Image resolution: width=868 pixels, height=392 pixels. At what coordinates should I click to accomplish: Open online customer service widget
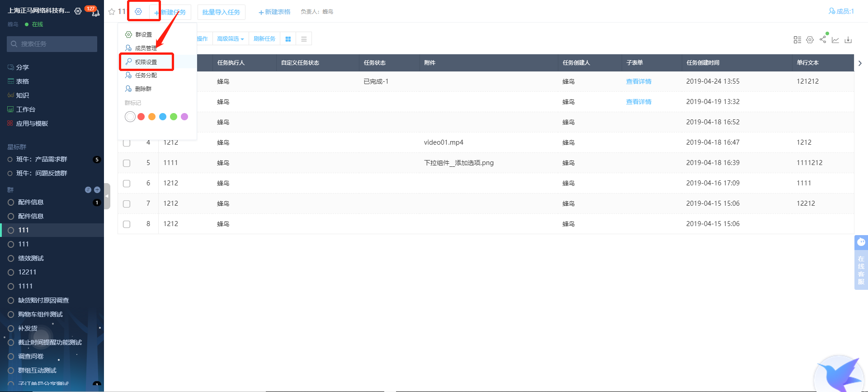click(861, 262)
